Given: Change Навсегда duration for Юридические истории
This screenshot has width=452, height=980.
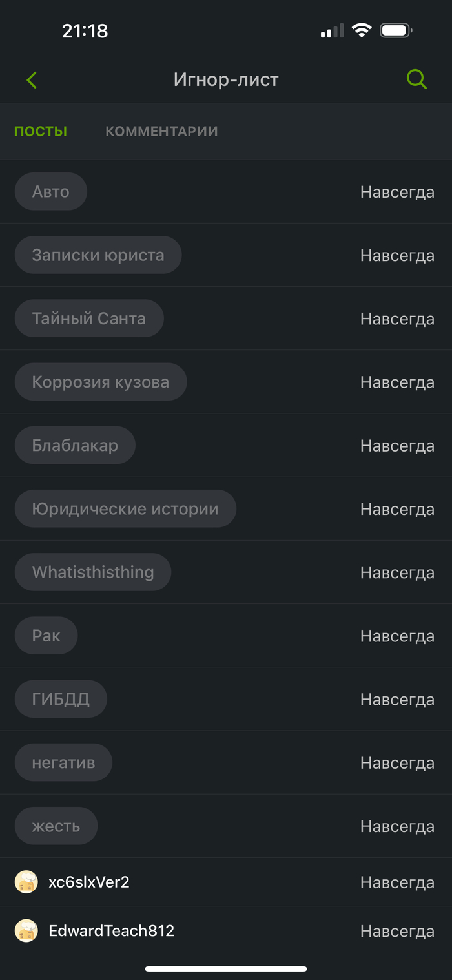Looking at the screenshot, I should pos(397,509).
